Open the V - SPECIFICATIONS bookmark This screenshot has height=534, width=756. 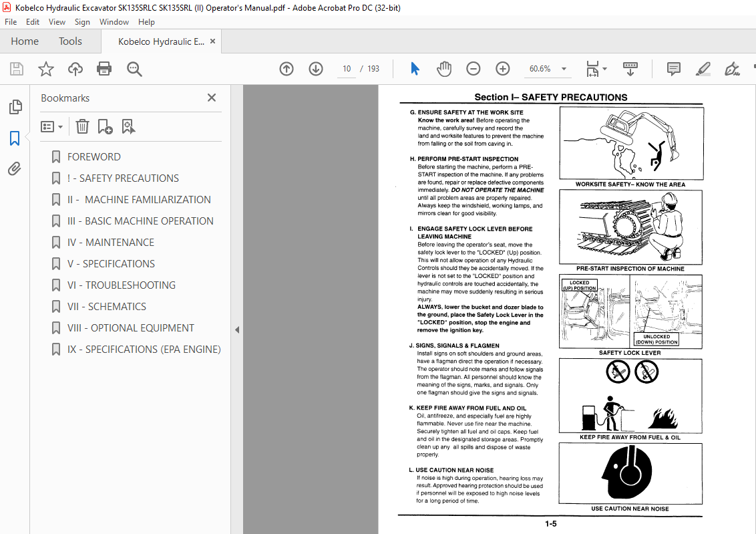(x=111, y=264)
